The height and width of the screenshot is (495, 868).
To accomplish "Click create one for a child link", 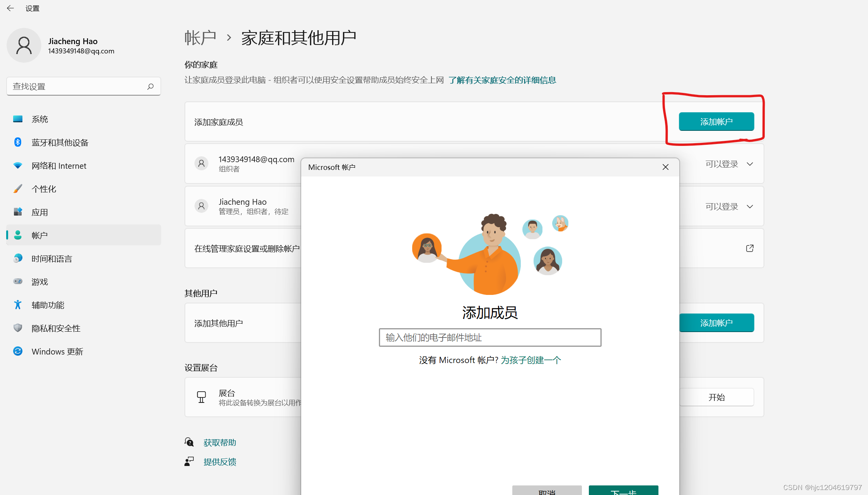I will tap(530, 360).
